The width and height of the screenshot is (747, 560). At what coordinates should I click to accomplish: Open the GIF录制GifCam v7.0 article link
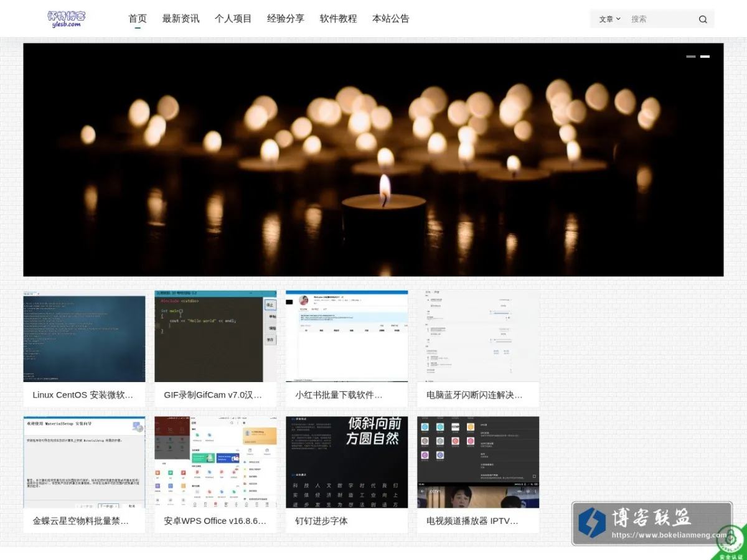[x=214, y=394]
